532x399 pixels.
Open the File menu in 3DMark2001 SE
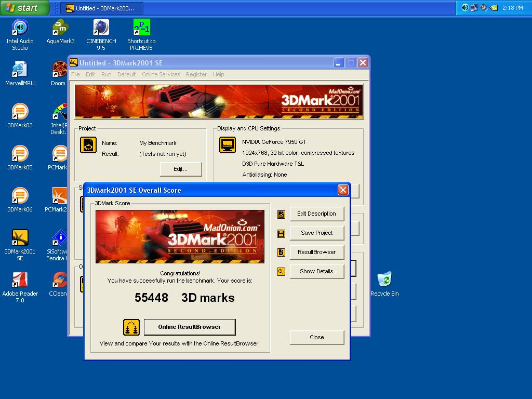coord(75,74)
